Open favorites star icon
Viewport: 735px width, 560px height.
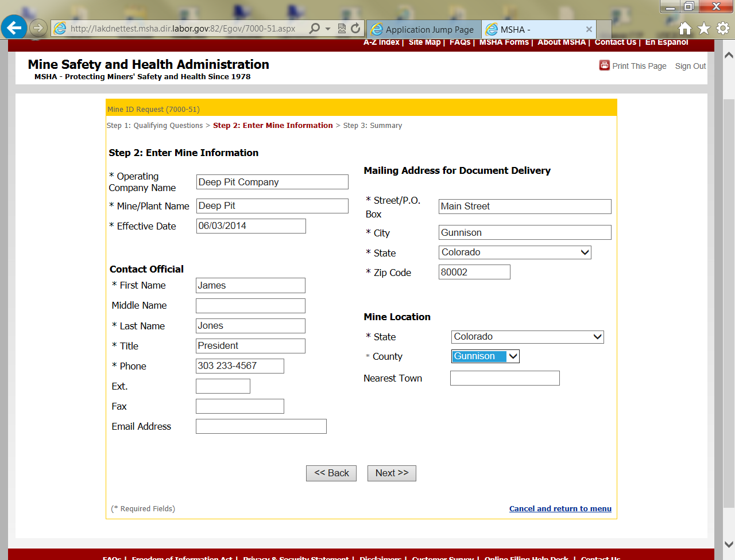click(703, 28)
